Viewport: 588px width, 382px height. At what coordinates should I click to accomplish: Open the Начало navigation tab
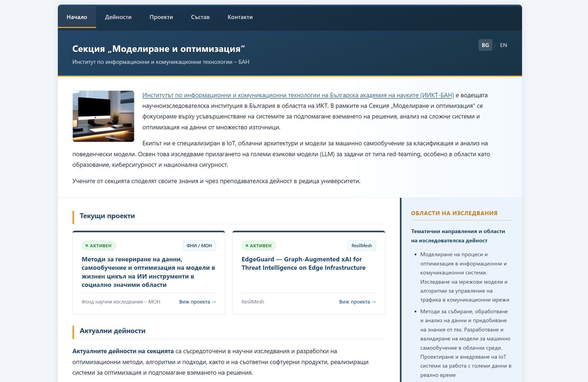pyautogui.click(x=77, y=17)
